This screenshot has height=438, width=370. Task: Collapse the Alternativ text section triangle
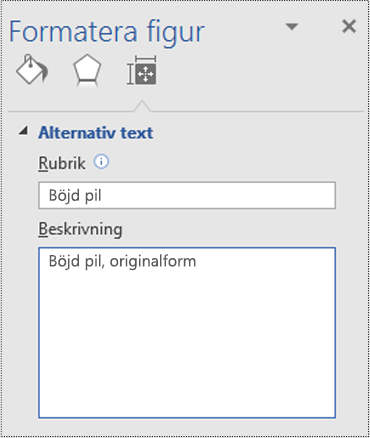tap(23, 131)
